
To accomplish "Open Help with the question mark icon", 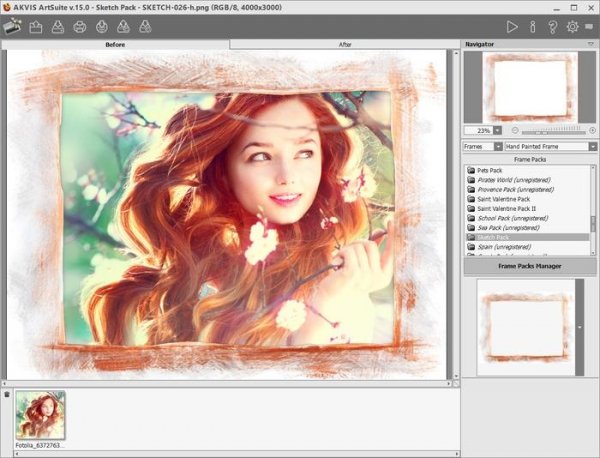I will point(553,27).
